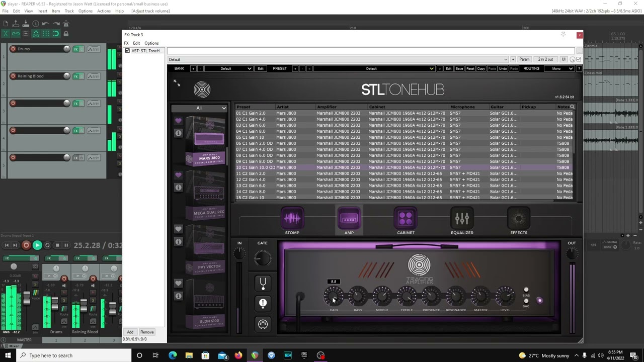Toggle the lock icon in REAPER toolbar
Viewport: 644px width, 362px height.
pos(66,34)
